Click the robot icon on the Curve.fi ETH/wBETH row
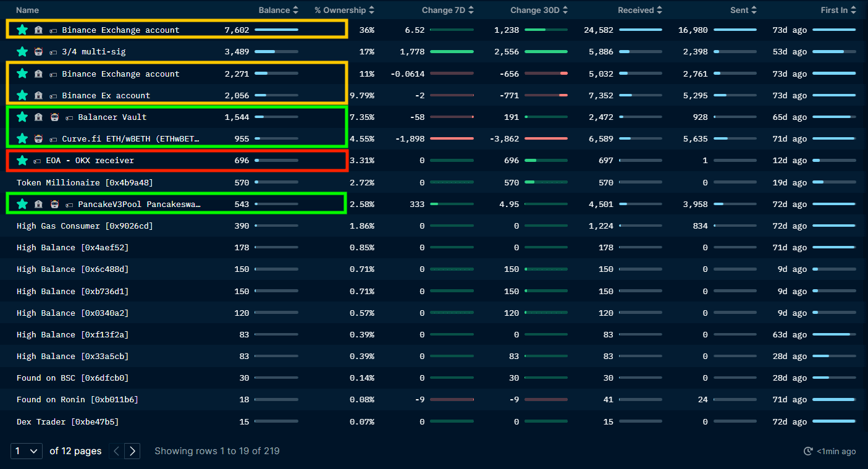 [38, 139]
